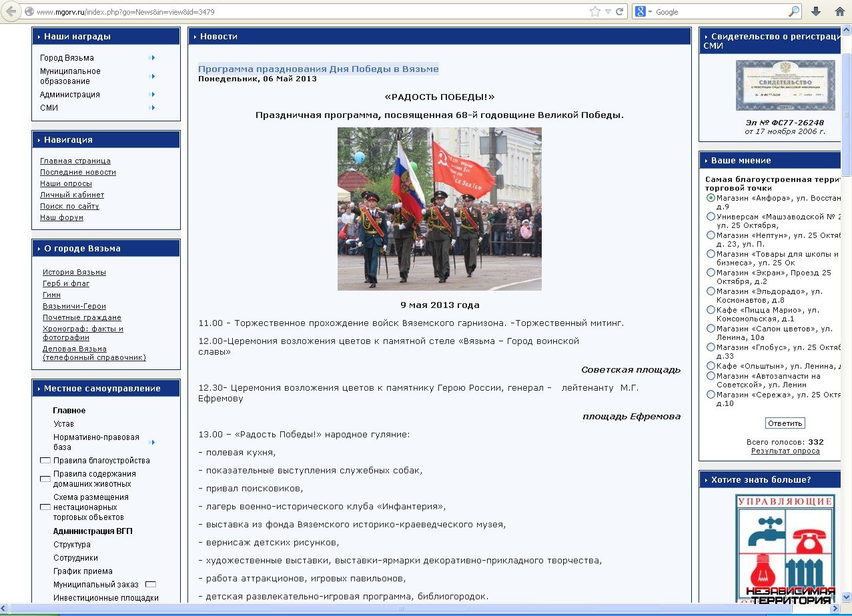Reload the page with the refresh icon
The width and height of the screenshot is (852, 616).
coord(620,11)
